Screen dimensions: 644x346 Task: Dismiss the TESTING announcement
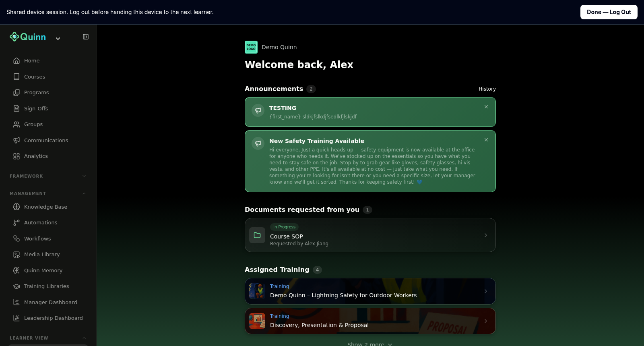(x=486, y=107)
